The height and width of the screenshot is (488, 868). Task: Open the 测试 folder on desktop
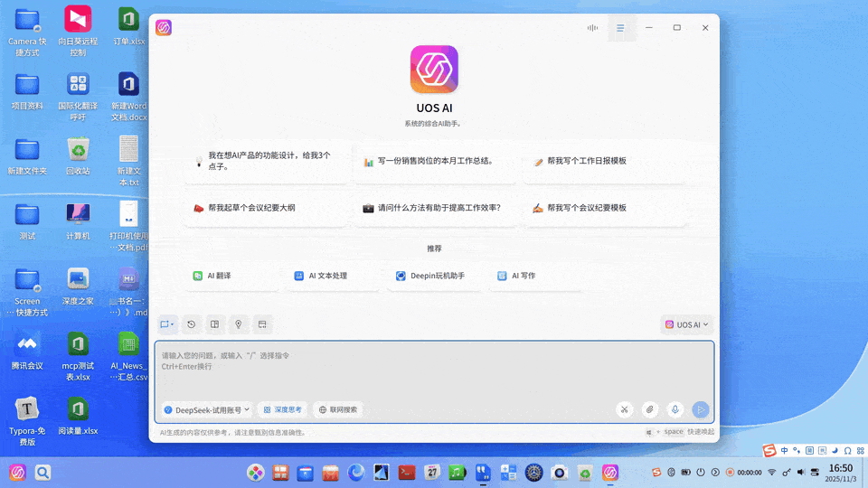[x=27, y=221]
